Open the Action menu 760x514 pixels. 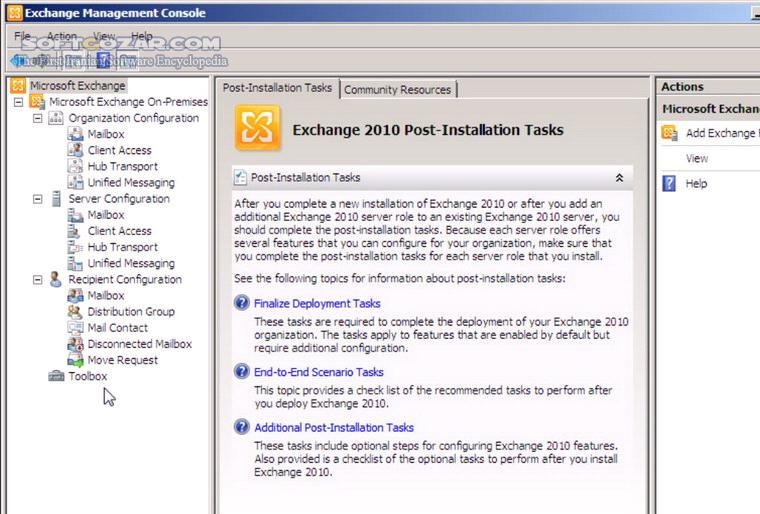(62, 36)
